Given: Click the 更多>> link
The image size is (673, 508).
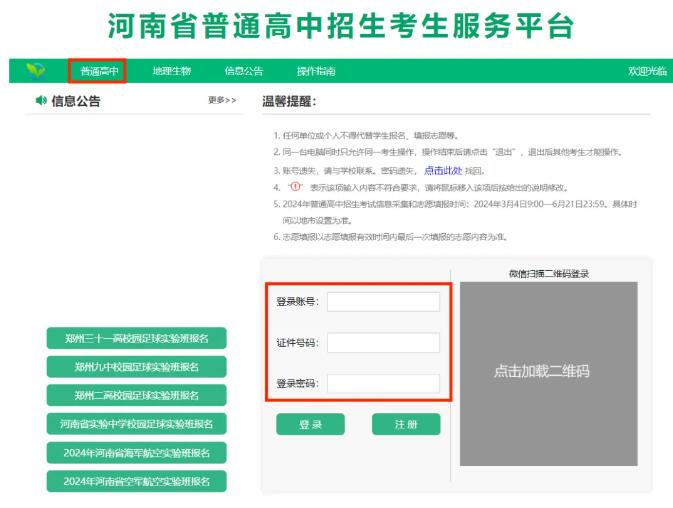Looking at the screenshot, I should [x=222, y=100].
